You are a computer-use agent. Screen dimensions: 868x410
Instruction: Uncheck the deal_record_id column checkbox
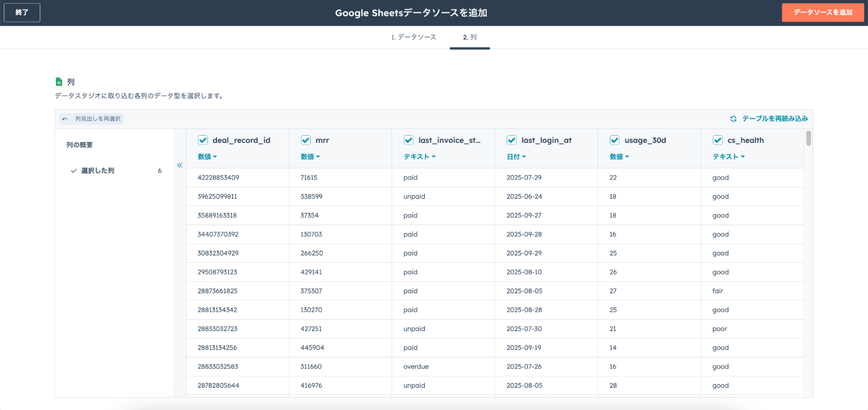tap(203, 140)
